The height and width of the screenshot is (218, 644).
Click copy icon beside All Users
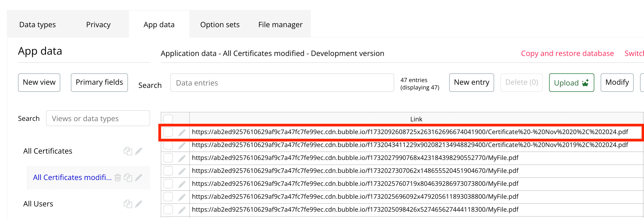click(x=128, y=204)
